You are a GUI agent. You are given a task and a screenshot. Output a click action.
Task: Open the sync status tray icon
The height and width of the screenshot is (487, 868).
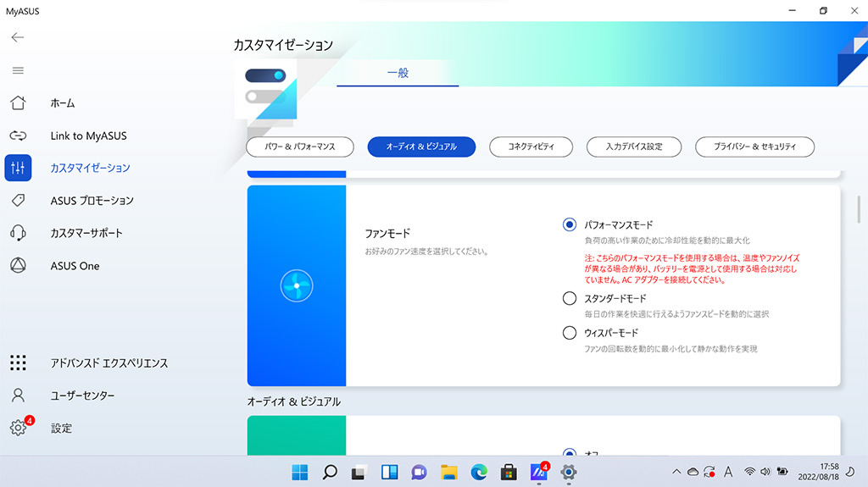[709, 472]
